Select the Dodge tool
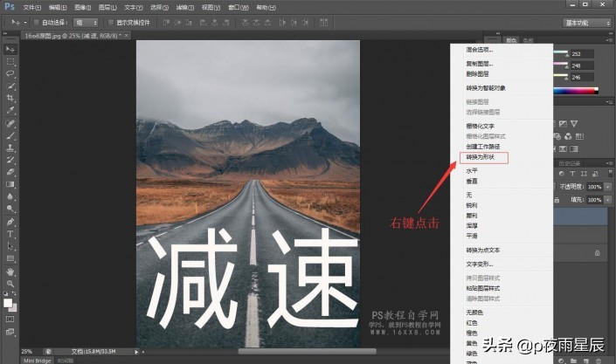Screen dimensions: 616x364 [x=10, y=209]
